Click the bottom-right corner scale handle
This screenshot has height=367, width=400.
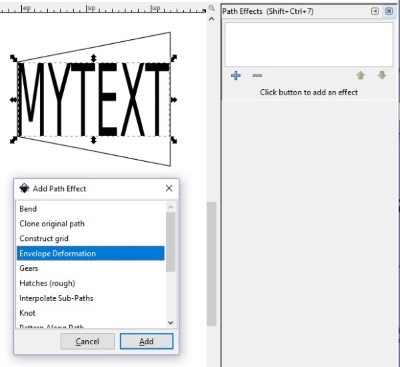click(x=174, y=140)
